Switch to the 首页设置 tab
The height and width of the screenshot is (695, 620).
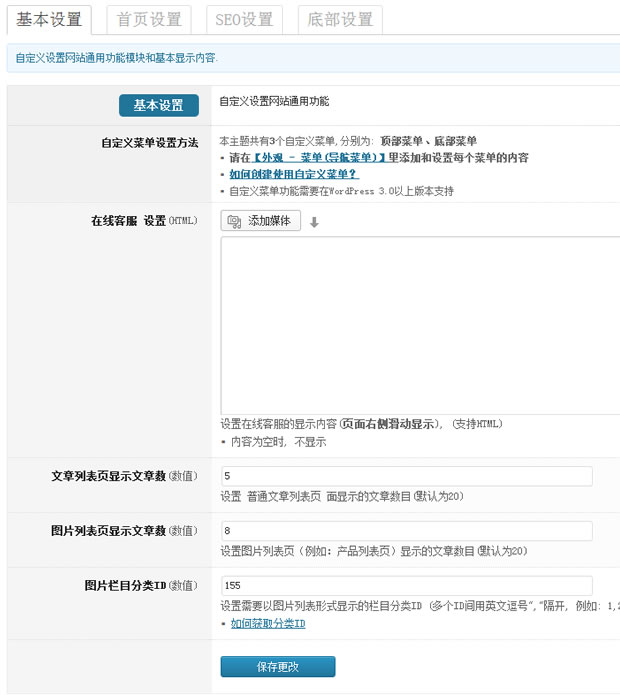[x=149, y=19]
